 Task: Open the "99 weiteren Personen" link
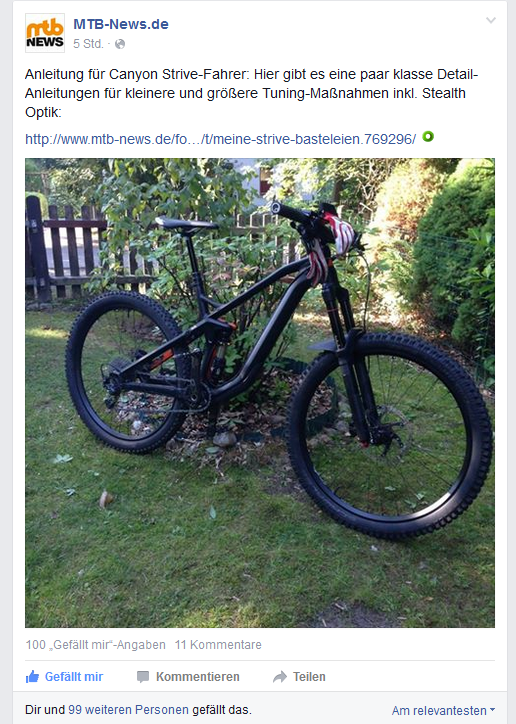click(x=128, y=710)
